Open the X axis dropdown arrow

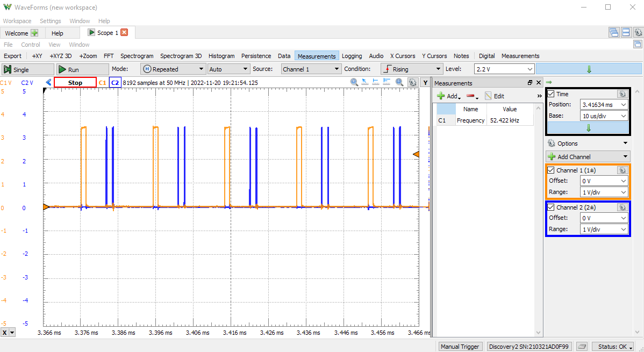[12, 333]
